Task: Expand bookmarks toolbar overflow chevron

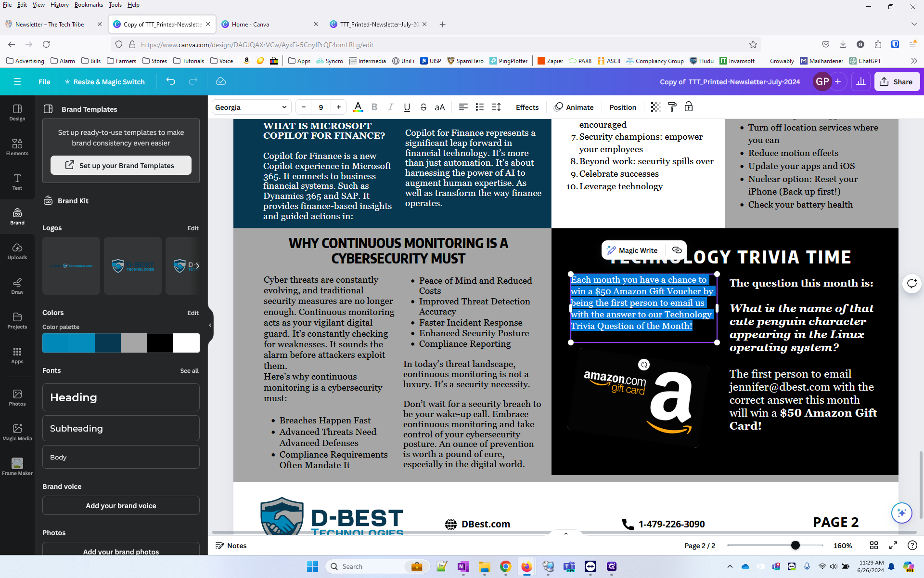Action: [x=914, y=61]
